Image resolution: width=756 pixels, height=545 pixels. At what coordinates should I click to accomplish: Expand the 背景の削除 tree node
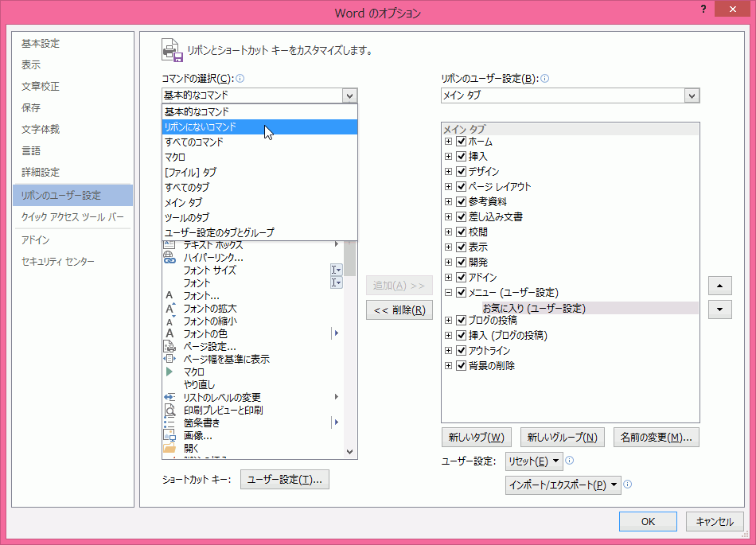point(448,365)
